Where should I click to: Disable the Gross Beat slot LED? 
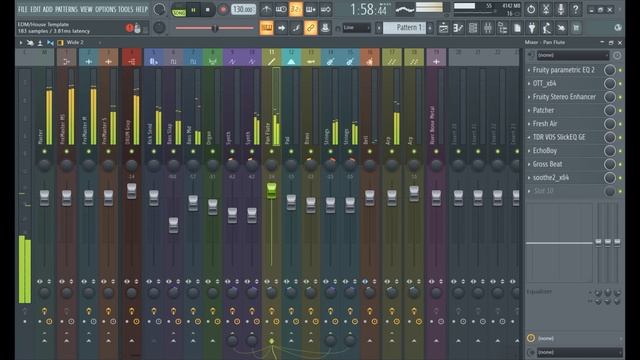(x=620, y=164)
